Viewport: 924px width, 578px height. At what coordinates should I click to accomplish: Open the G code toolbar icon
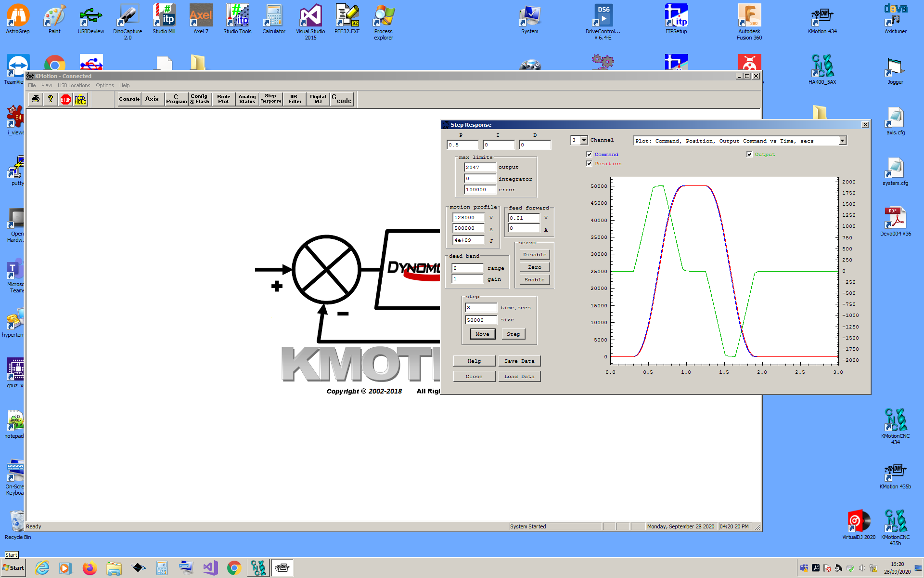pos(342,99)
